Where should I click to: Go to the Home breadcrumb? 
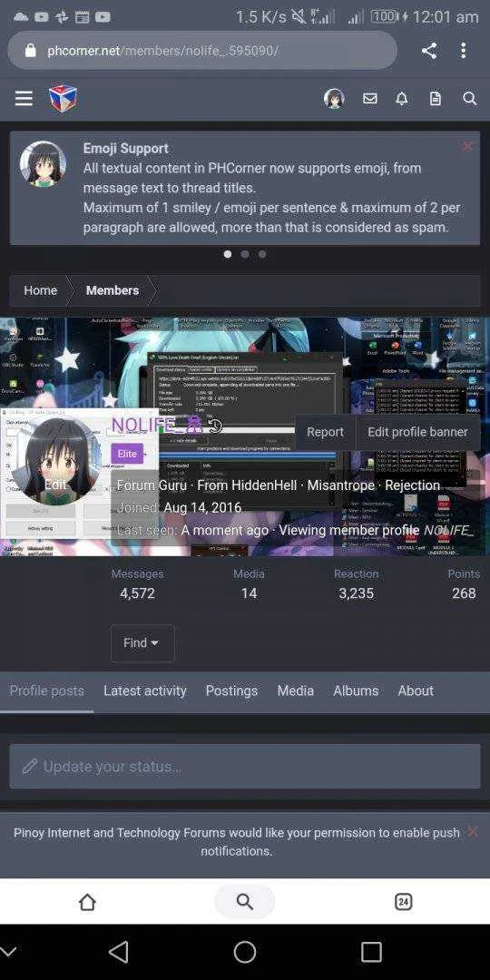[41, 290]
